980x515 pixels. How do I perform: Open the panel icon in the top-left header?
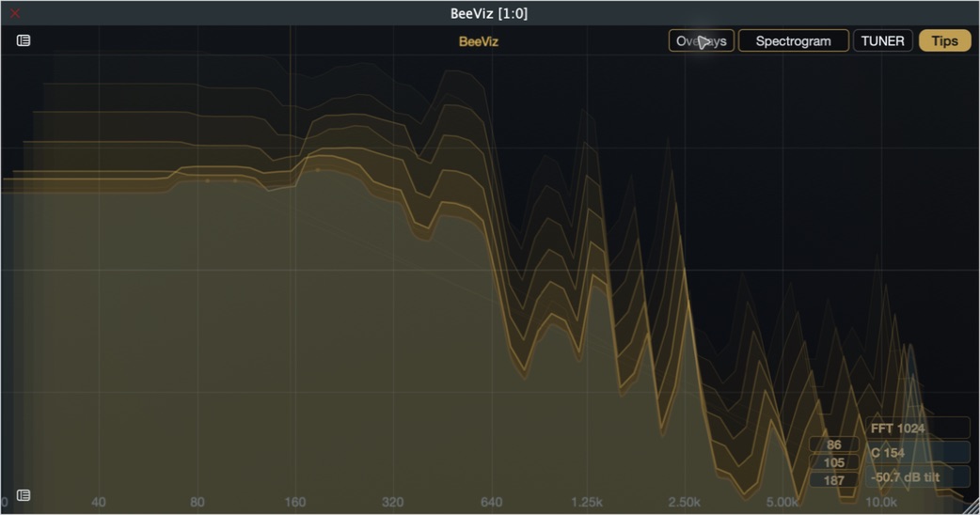pyautogui.click(x=24, y=40)
